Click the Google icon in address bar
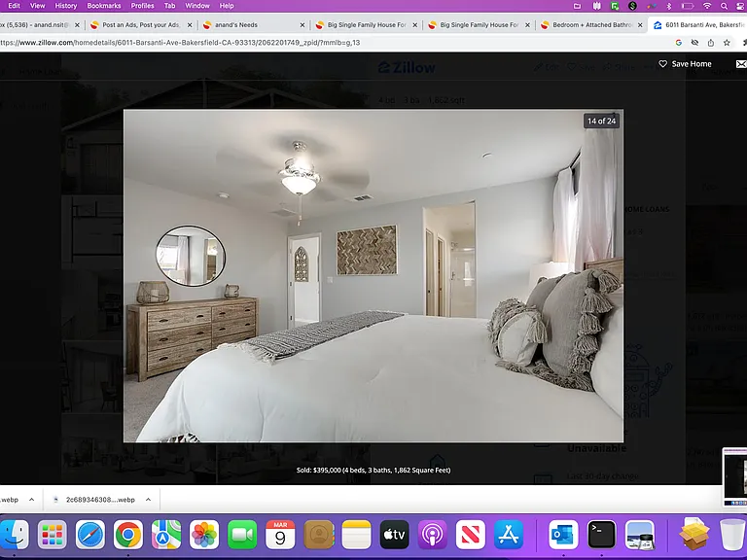747x560 pixels. (x=678, y=43)
